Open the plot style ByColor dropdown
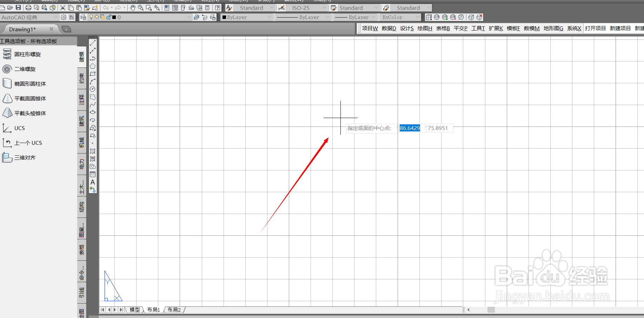 (x=400, y=17)
